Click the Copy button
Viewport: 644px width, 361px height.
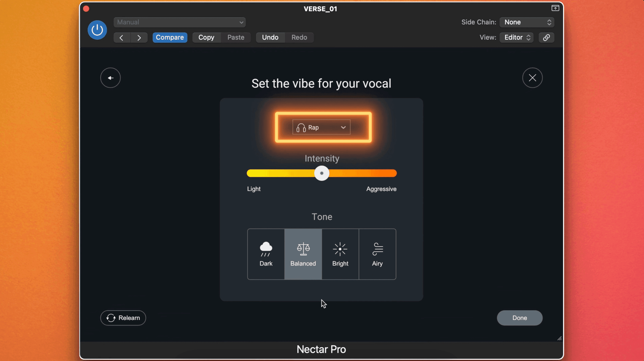[206, 37]
